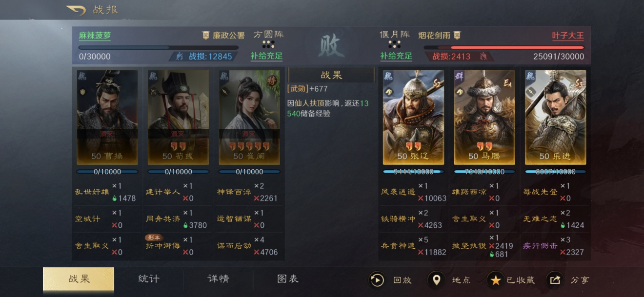Image resolution: width=644 pixels, height=297 pixels.
Task: Click the badge icon beside 廉政公署
Action: click(x=206, y=36)
